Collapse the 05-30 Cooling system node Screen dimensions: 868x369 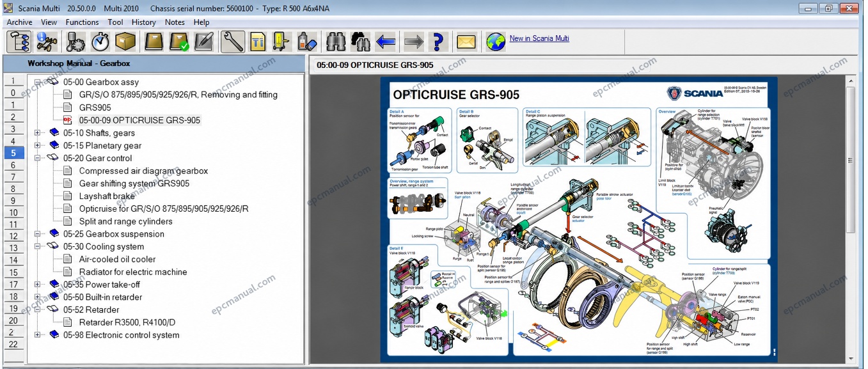click(38, 246)
